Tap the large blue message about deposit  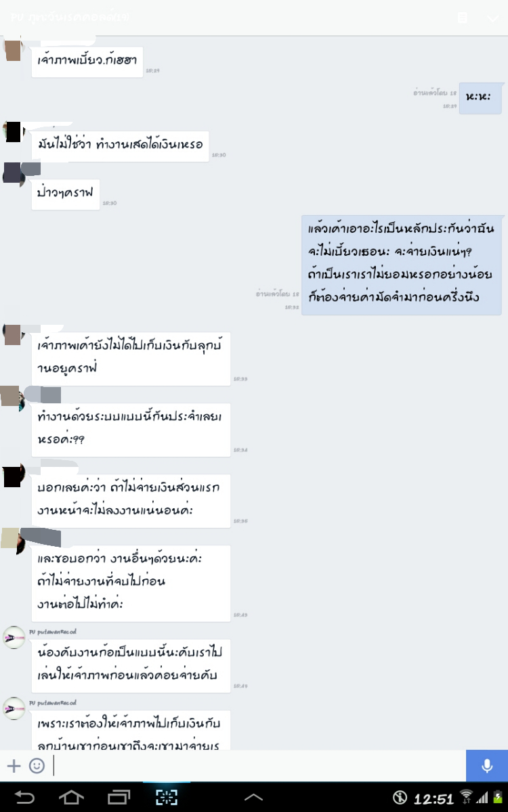[x=402, y=265]
